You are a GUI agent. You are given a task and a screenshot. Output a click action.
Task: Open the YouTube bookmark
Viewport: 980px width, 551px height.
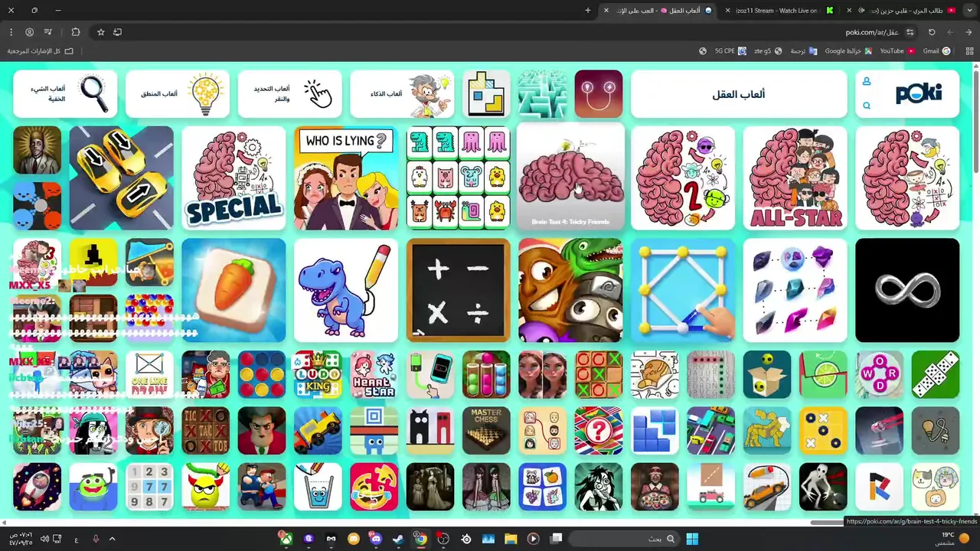click(897, 51)
